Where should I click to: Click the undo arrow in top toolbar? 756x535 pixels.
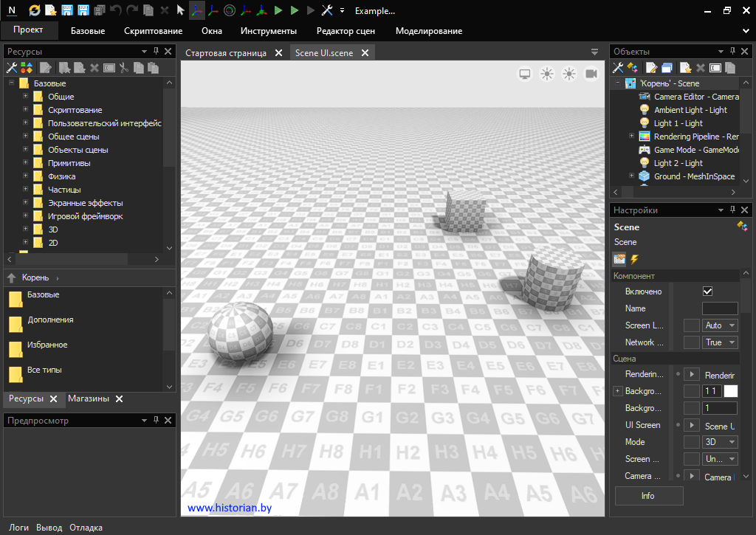click(116, 10)
